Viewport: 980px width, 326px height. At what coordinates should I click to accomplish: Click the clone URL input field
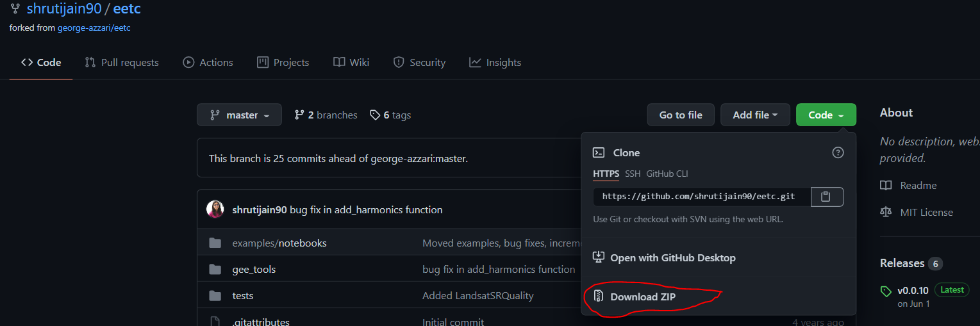click(702, 197)
